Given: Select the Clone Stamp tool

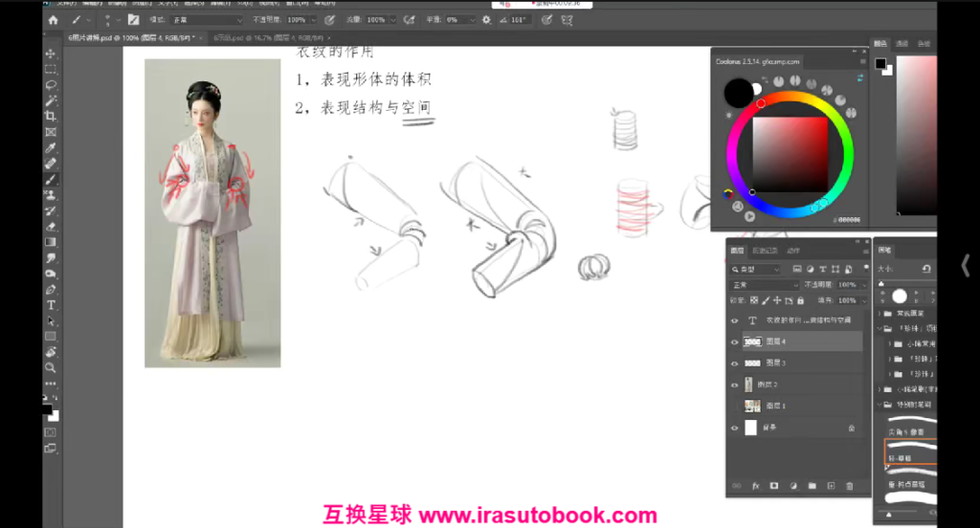Looking at the screenshot, I should pyautogui.click(x=51, y=195).
